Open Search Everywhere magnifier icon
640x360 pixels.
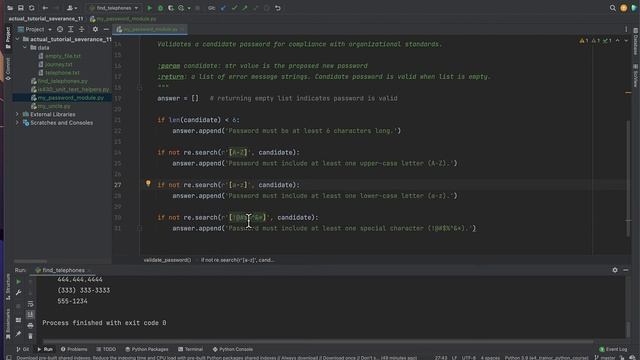click(x=613, y=8)
